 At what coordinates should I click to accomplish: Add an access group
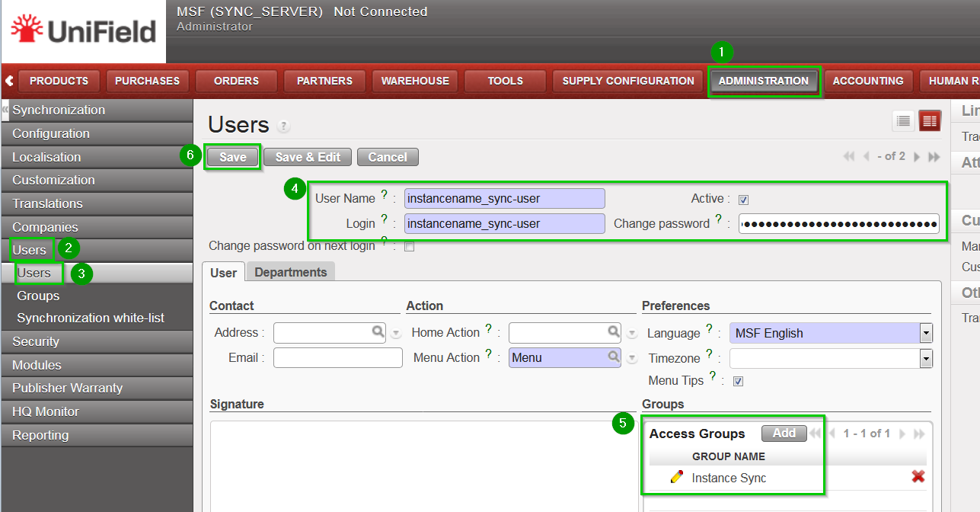coord(784,433)
